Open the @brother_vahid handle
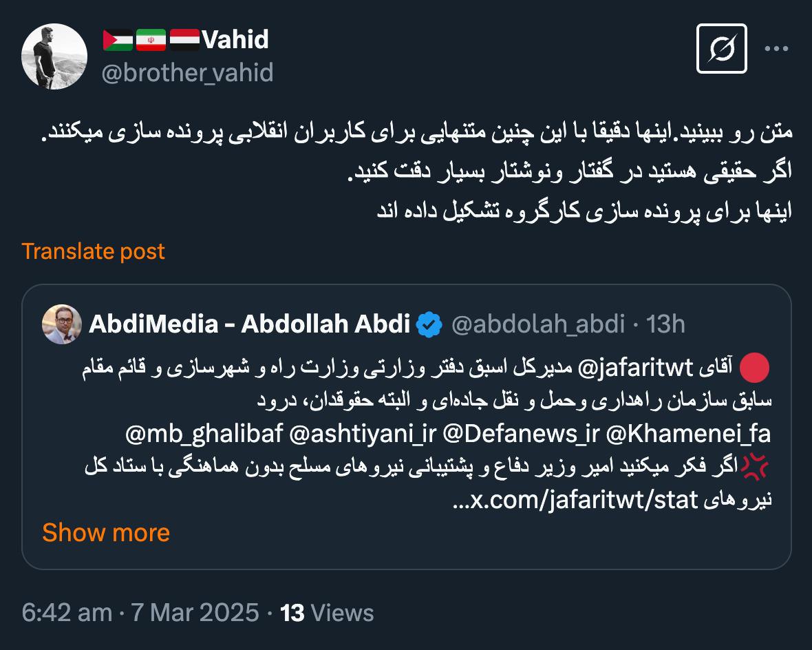The width and height of the screenshot is (812, 650). (x=187, y=72)
